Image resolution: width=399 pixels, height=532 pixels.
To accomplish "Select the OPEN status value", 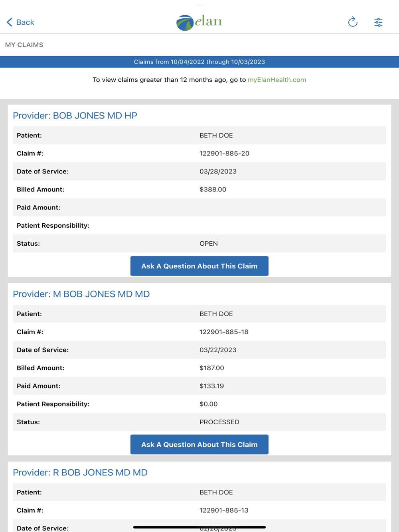I will tap(209, 244).
